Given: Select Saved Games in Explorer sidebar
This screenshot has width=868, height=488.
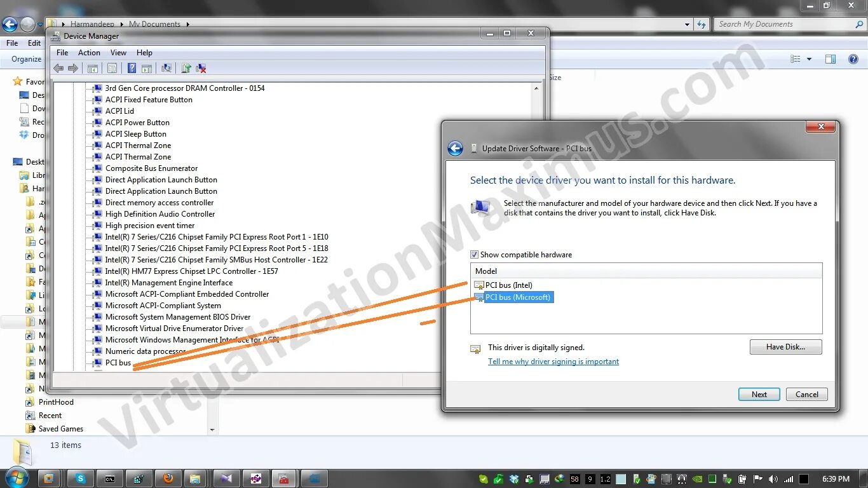Looking at the screenshot, I should [61, 429].
